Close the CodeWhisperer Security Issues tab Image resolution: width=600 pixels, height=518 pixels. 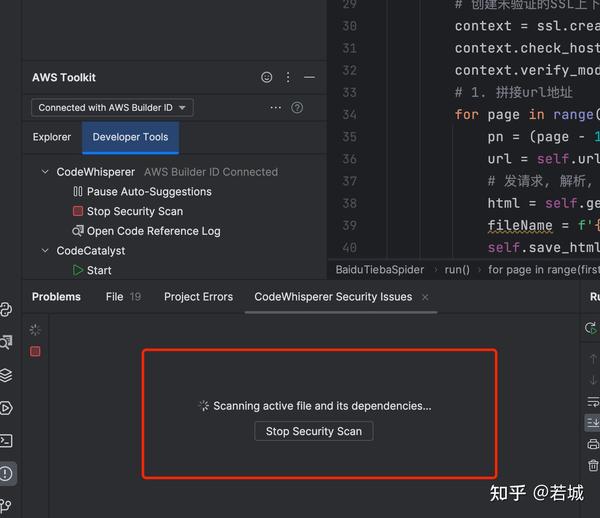(x=425, y=297)
